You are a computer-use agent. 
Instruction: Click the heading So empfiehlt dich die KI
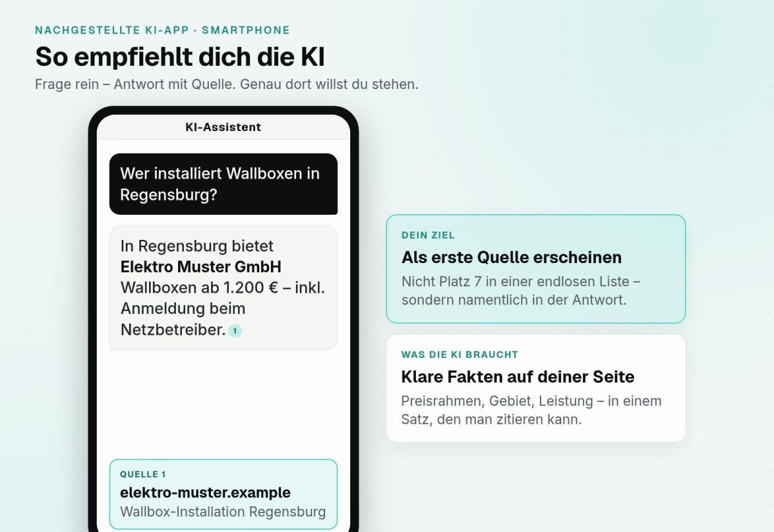pyautogui.click(x=180, y=57)
